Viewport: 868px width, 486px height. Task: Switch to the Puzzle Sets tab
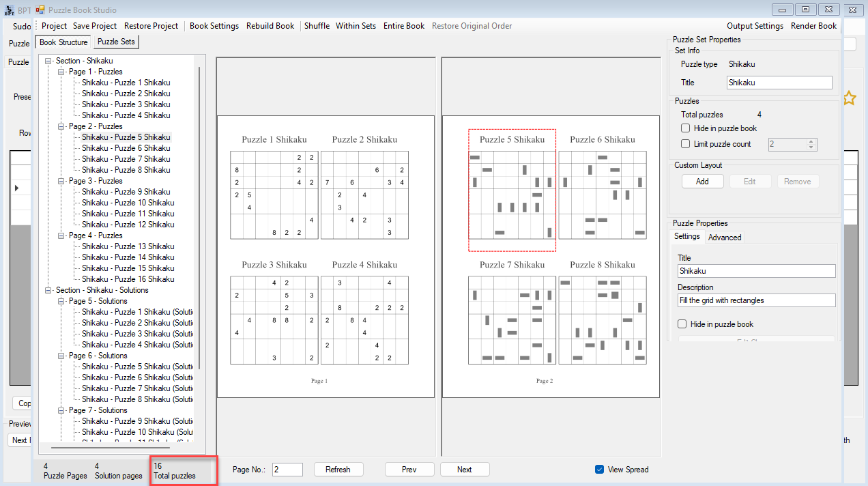pyautogui.click(x=116, y=42)
